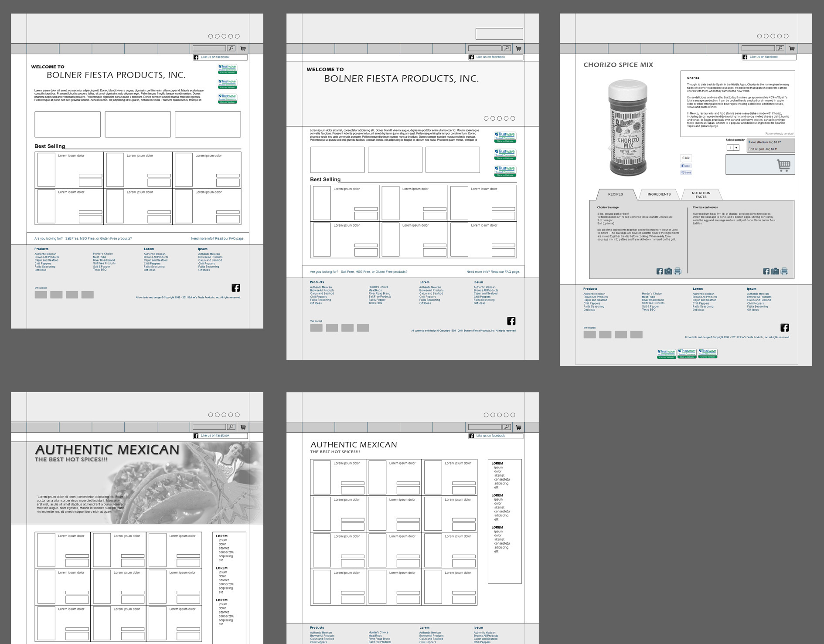Image resolution: width=824 pixels, height=644 pixels.
Task: Click the cart icon on the hero-image Authentic Mexican page
Action: (243, 427)
